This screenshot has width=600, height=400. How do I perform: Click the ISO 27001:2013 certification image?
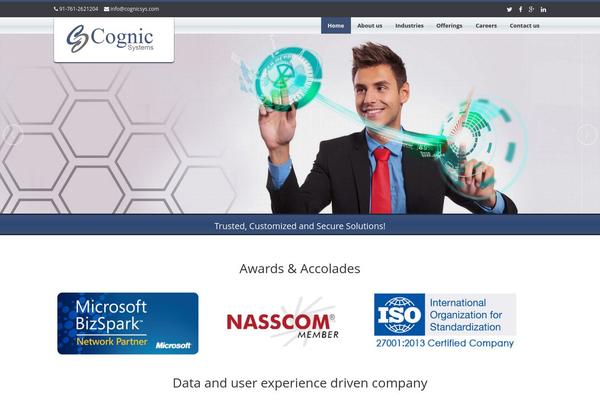(445, 322)
